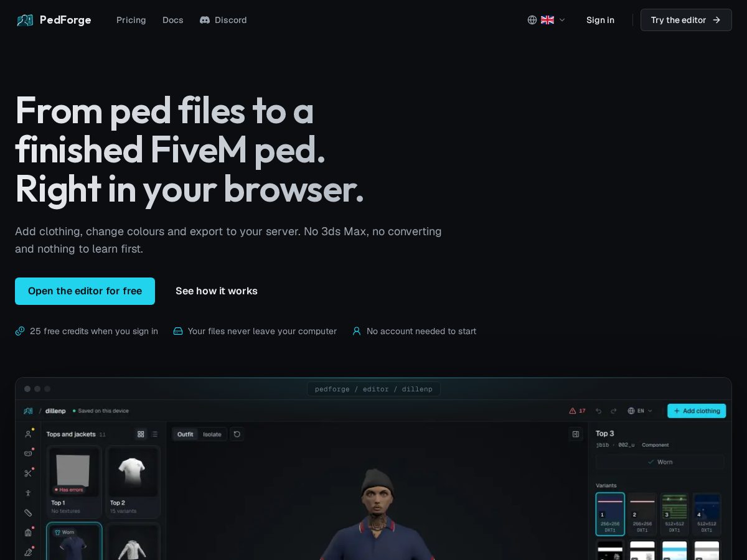Click the 'pedforge / editor / dillenp' address bar
This screenshot has width=747, height=560.
click(x=374, y=389)
